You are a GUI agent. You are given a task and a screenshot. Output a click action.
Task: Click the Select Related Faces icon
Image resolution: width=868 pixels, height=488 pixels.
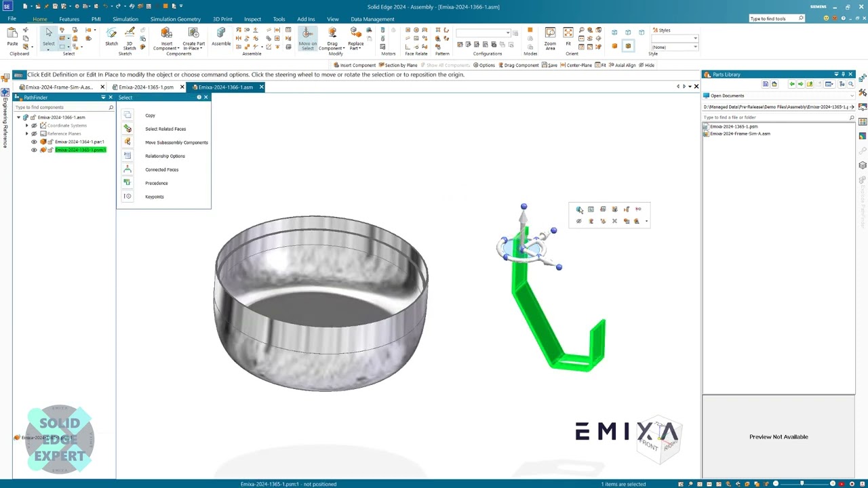coord(127,129)
